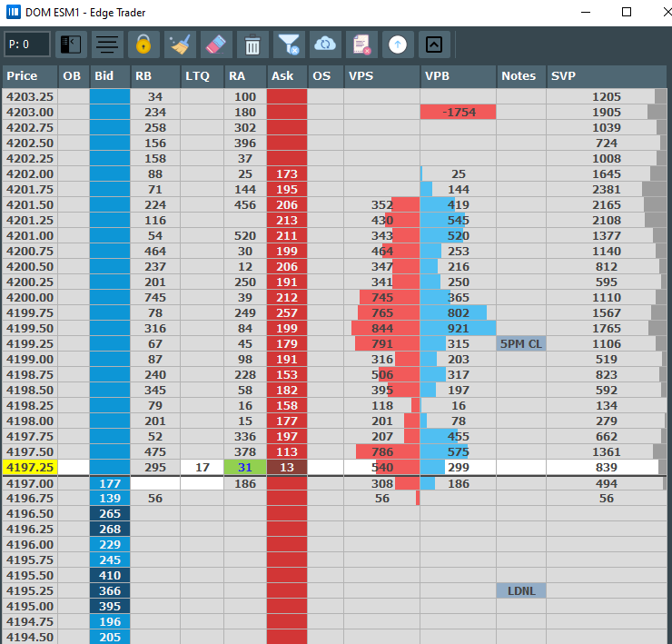The height and width of the screenshot is (644, 672).
Task: Click price 4200.00 row label
Action: pos(30,297)
